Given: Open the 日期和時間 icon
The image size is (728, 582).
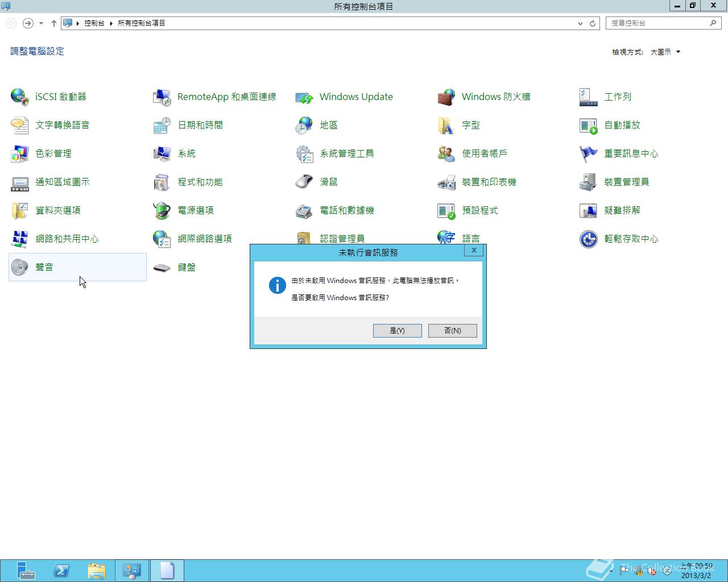Looking at the screenshot, I should 162,125.
